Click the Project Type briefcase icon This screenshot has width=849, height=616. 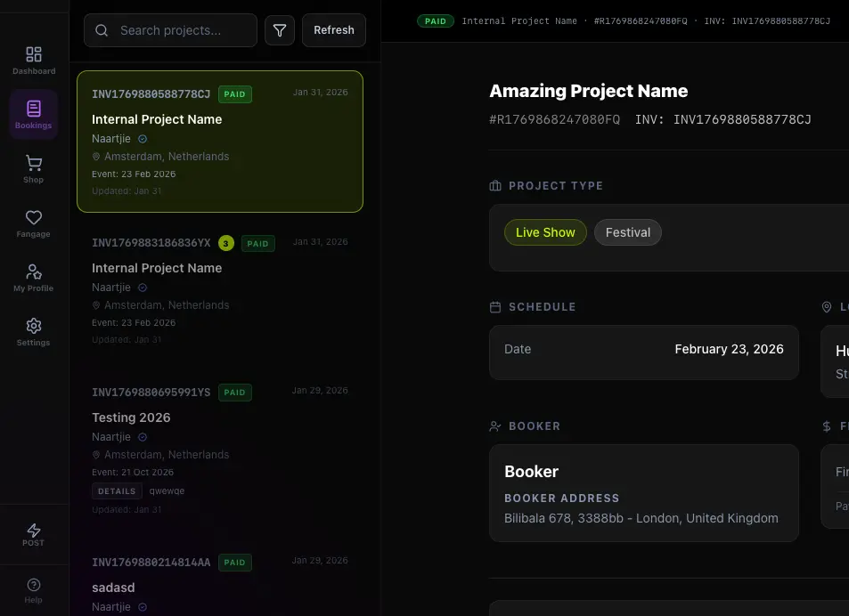pyautogui.click(x=495, y=186)
